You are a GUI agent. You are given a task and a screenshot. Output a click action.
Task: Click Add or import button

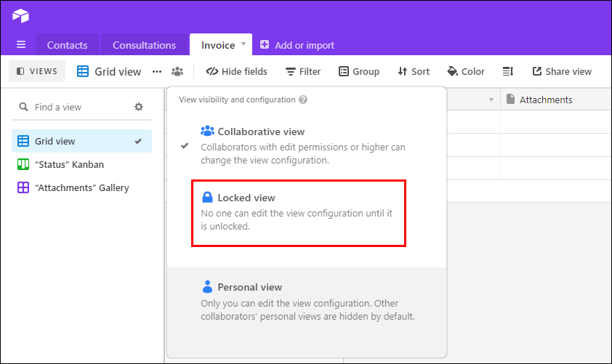(297, 45)
